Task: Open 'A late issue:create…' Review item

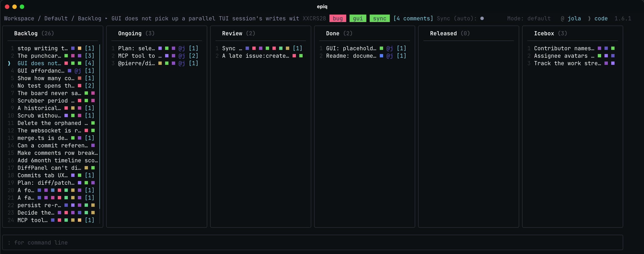Action: click(261, 56)
